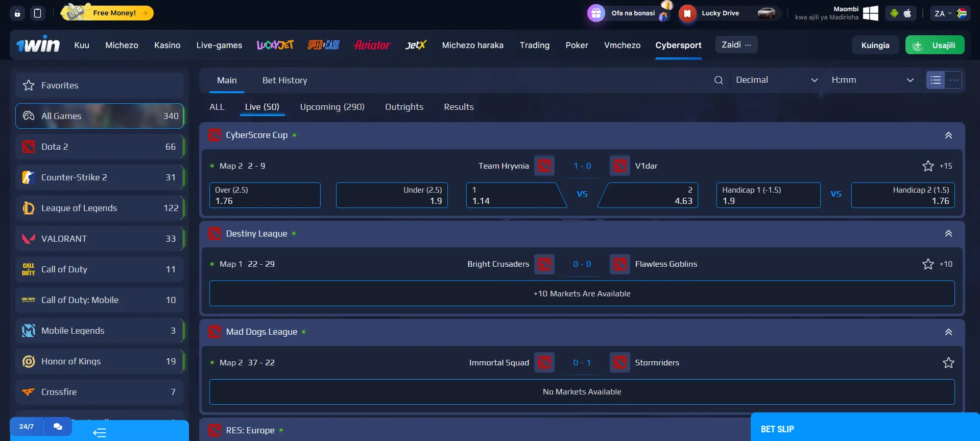This screenshot has height=441, width=980.
Task: Collapse the Destiny League section
Action: click(x=948, y=234)
